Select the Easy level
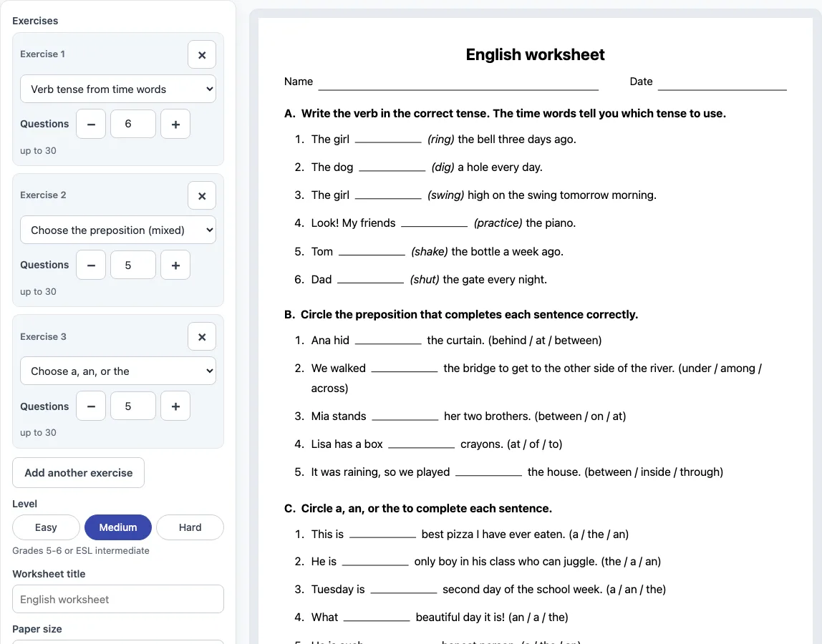 pyautogui.click(x=46, y=527)
